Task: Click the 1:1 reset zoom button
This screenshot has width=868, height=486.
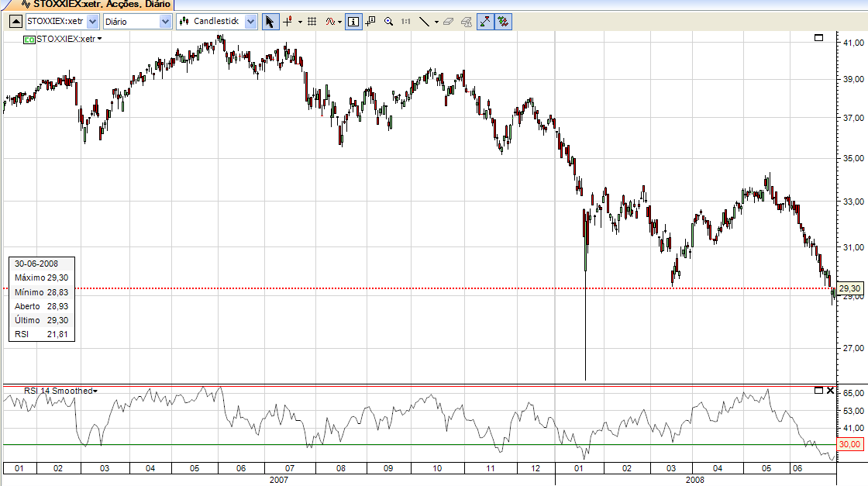Action: 406,22
